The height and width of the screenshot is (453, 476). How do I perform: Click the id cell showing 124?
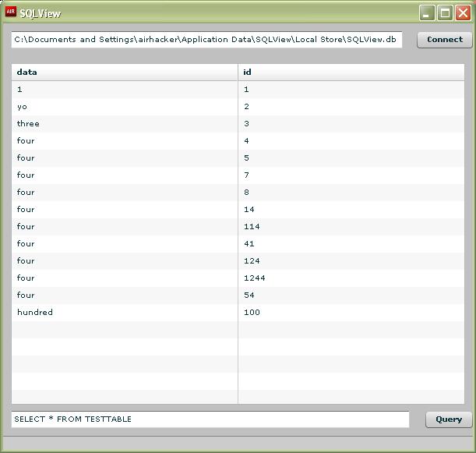351,261
